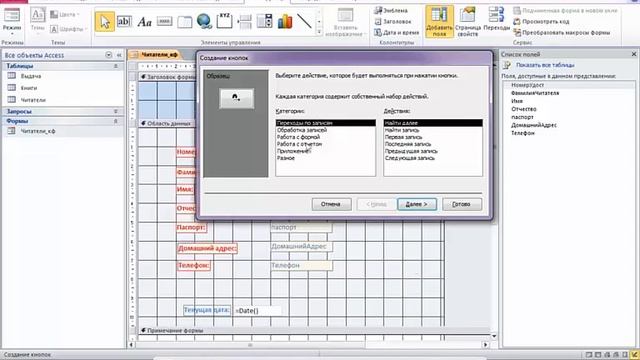The width and height of the screenshot is (640, 360).
Task: Close the Список полей pane
Action: [x=634, y=54]
